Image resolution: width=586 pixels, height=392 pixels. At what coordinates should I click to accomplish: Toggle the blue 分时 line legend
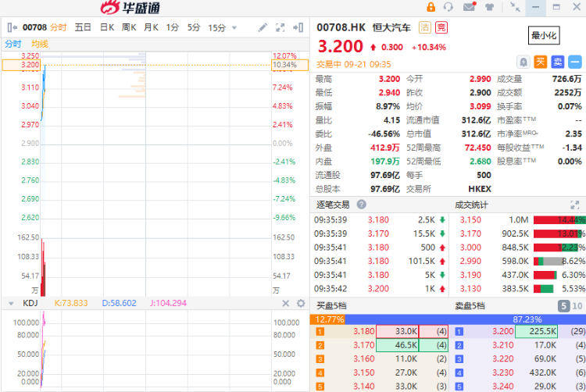[x=13, y=44]
